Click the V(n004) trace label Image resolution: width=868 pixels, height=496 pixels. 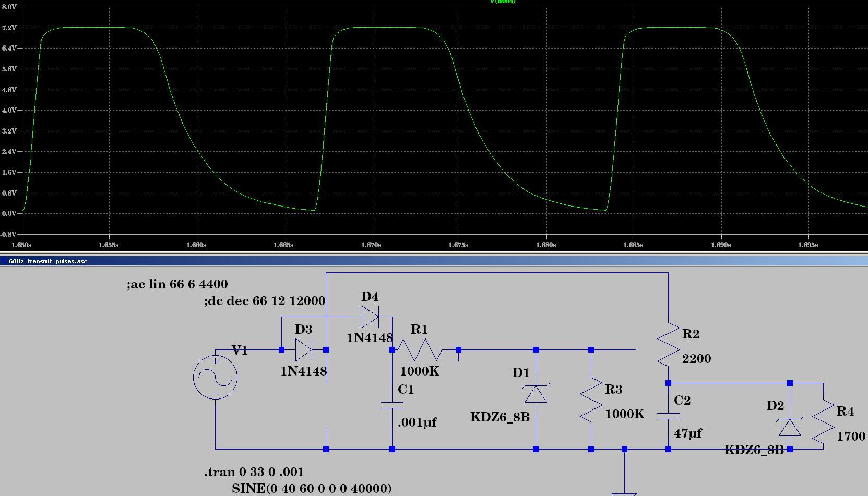pos(502,2)
